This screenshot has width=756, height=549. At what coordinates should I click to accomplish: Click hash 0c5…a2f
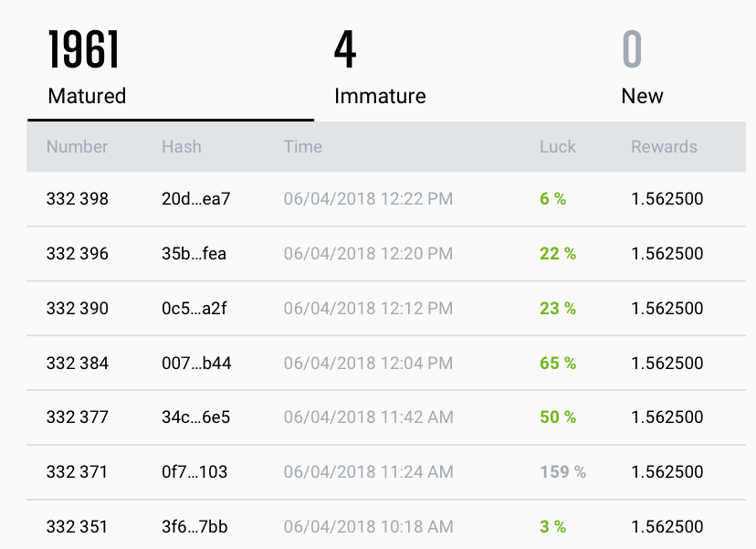click(194, 308)
